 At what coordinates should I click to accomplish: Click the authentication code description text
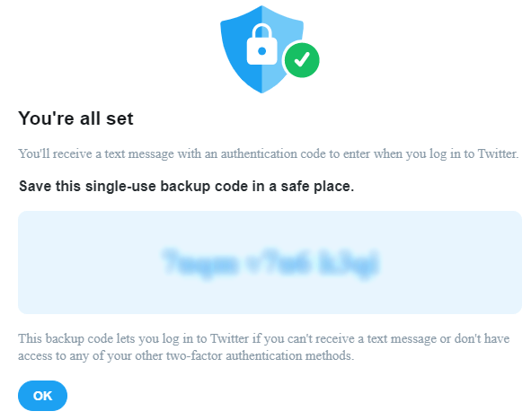tap(269, 153)
